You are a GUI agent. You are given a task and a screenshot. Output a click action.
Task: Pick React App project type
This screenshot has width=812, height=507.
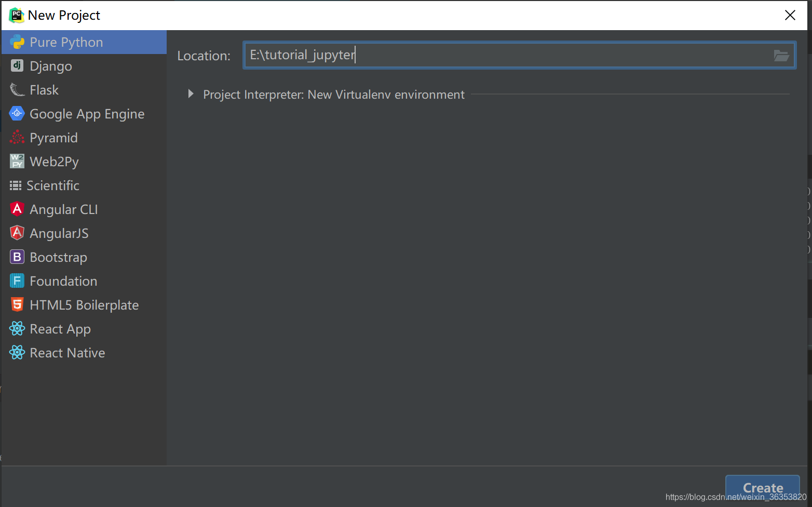[84, 329]
